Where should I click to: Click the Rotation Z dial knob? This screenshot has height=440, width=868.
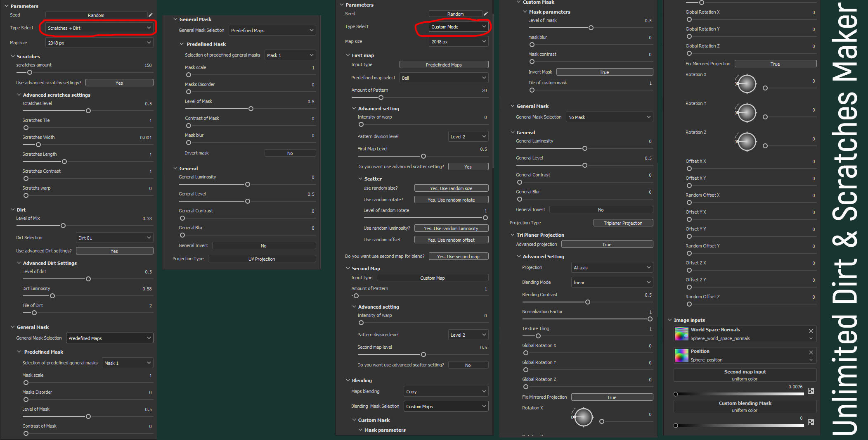[x=747, y=141]
